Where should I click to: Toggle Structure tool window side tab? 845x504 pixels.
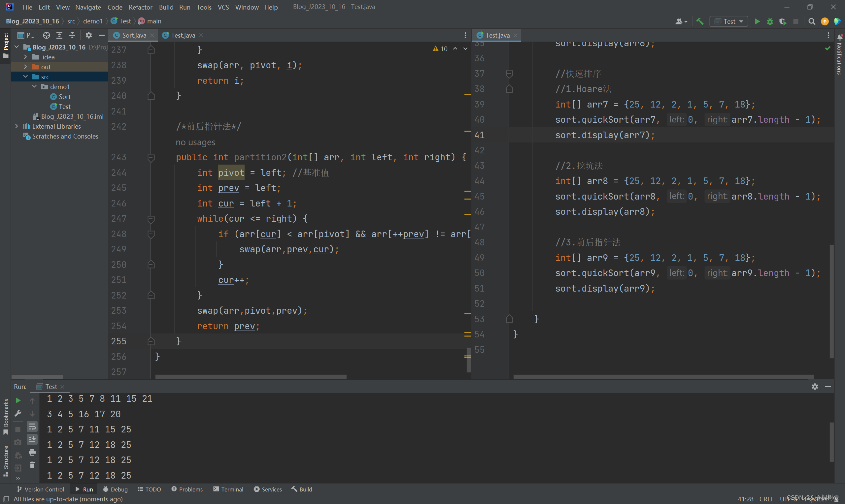click(5, 460)
